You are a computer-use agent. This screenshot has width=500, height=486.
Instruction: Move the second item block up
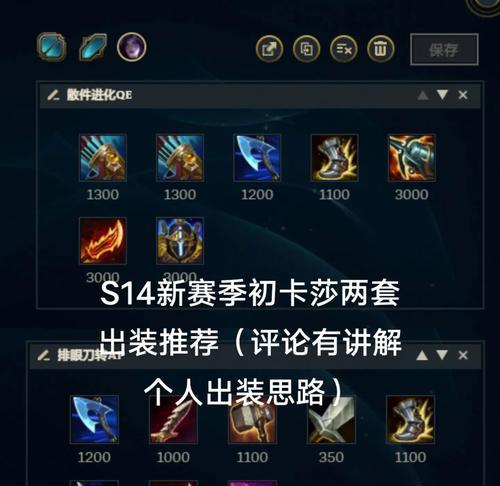point(422,355)
